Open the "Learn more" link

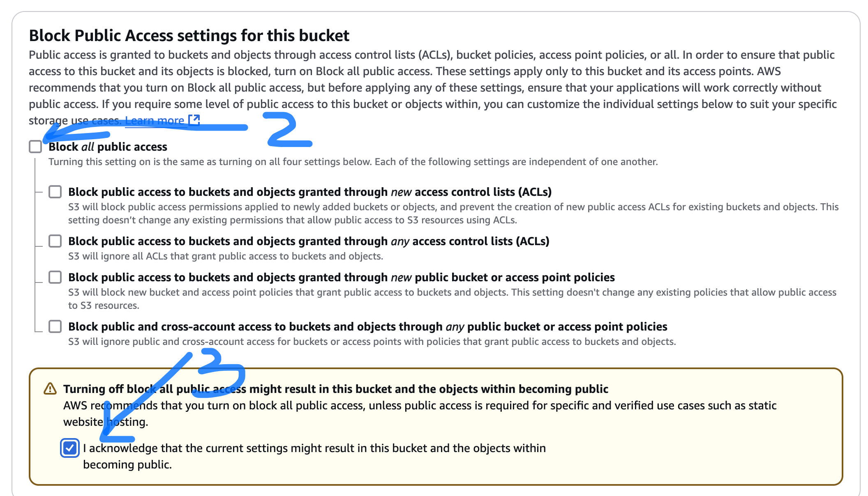[x=155, y=120]
